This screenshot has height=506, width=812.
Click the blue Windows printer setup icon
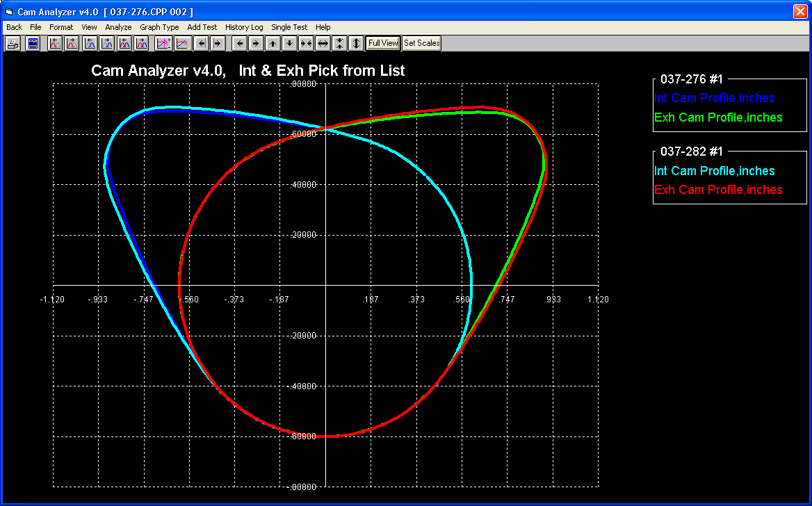click(33, 44)
